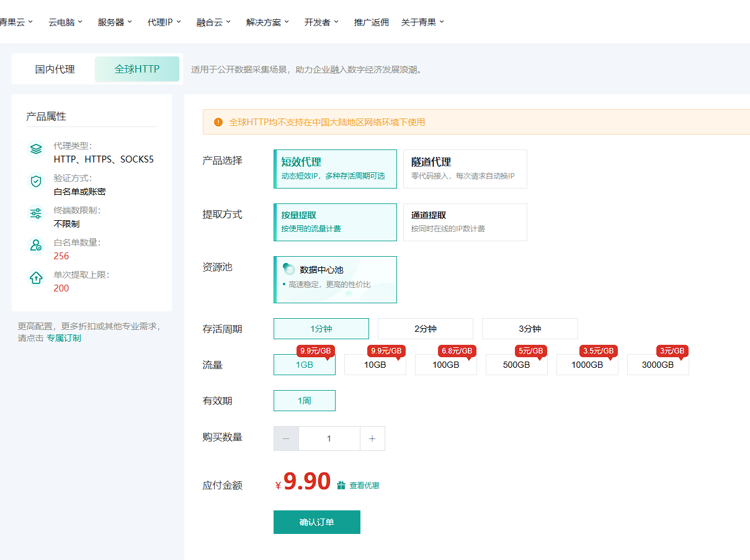Open the 开发者 dropdown menu

321,22
